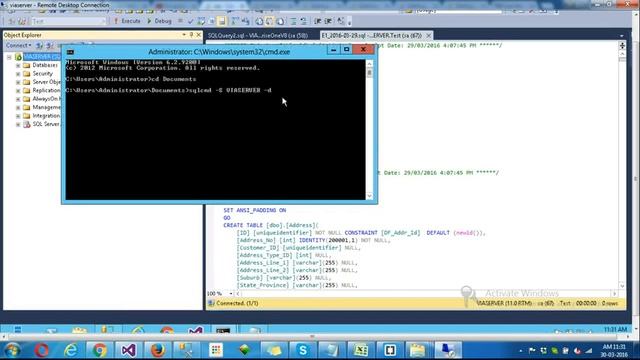This screenshot has width=640, height=360.
Task: Open the Windows Start button
Action: (12, 350)
